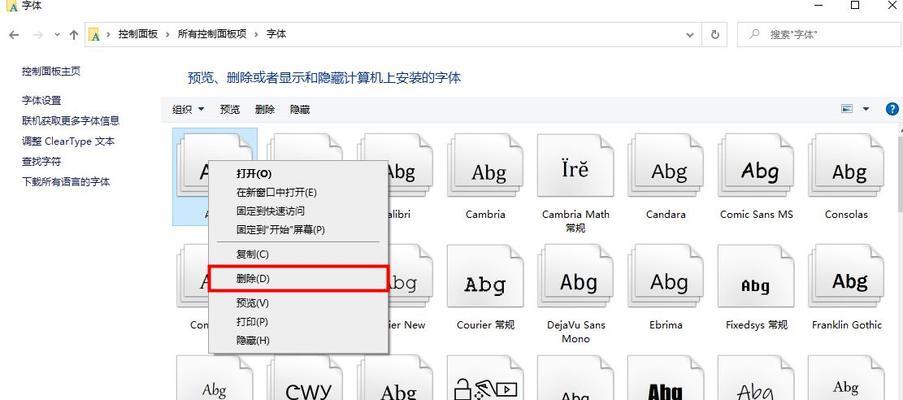Choose 固定到快速访问 in context menu
The image size is (903, 400).
pyautogui.click(x=298, y=211)
